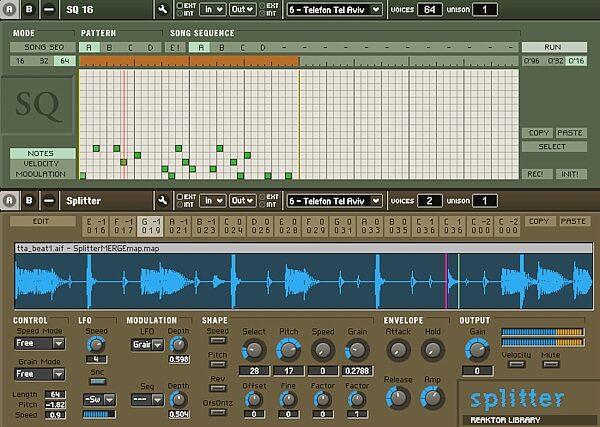Open Splitter snapshot preset dropdown
The width and height of the screenshot is (600, 427).
(335, 200)
